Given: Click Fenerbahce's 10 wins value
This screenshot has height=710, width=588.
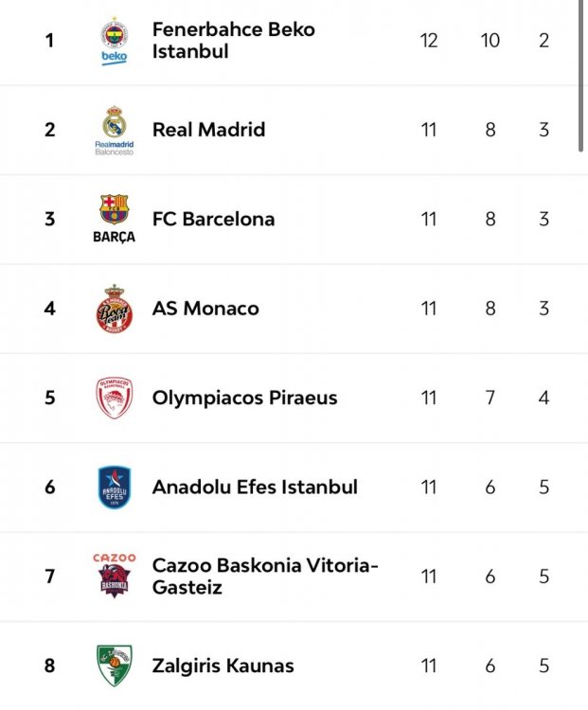Looking at the screenshot, I should coord(490,41).
